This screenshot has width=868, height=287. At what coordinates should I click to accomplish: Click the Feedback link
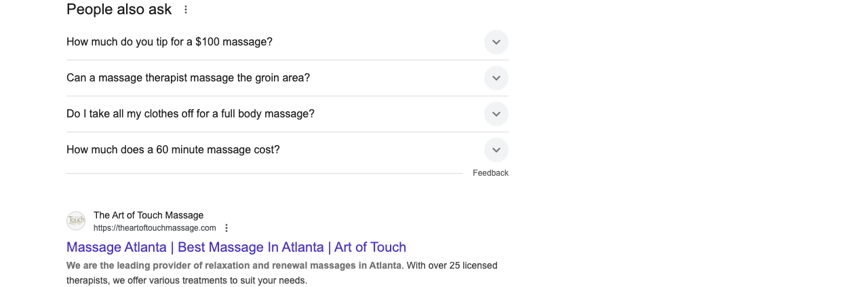click(x=490, y=173)
